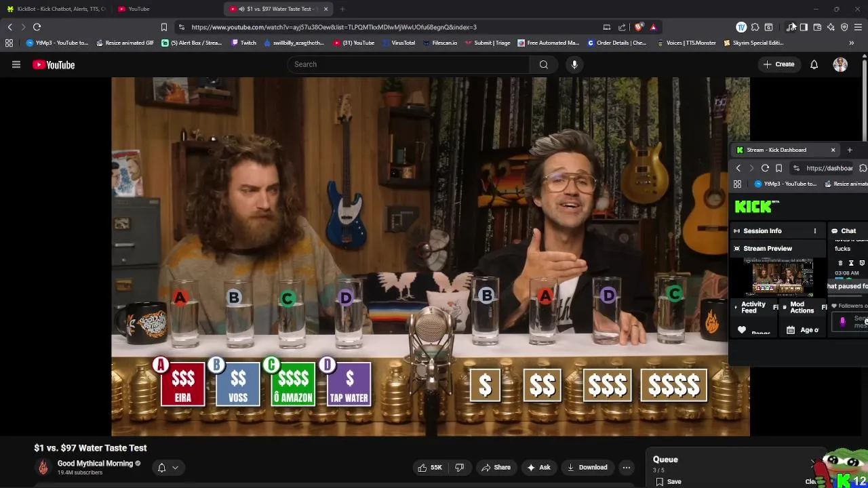
Task: Select the Activity Feed panel header
Action: (x=753, y=307)
